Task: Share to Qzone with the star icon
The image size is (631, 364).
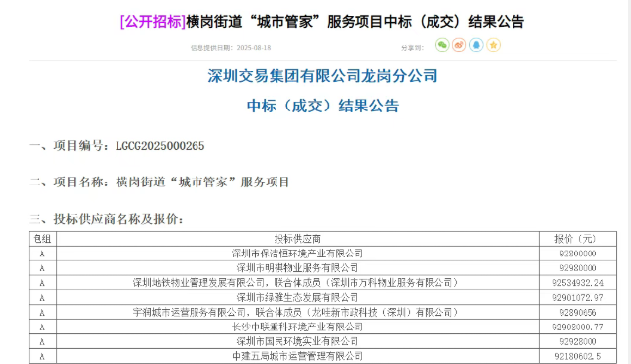Action: tap(493, 45)
